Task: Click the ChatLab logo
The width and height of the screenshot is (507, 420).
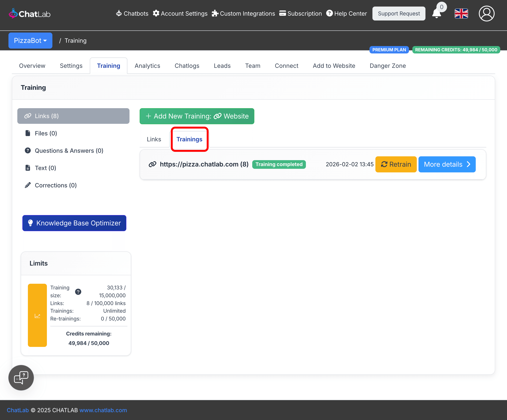Action: tap(29, 14)
